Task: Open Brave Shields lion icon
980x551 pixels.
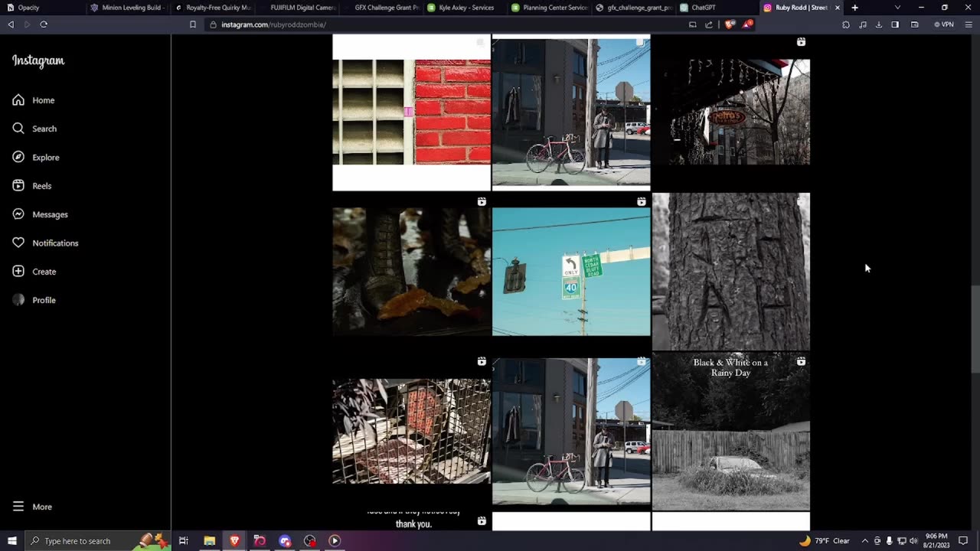Action: pyautogui.click(x=730, y=24)
